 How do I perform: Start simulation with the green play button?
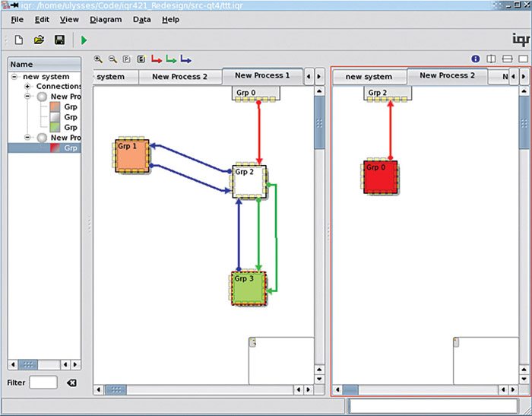pos(84,40)
